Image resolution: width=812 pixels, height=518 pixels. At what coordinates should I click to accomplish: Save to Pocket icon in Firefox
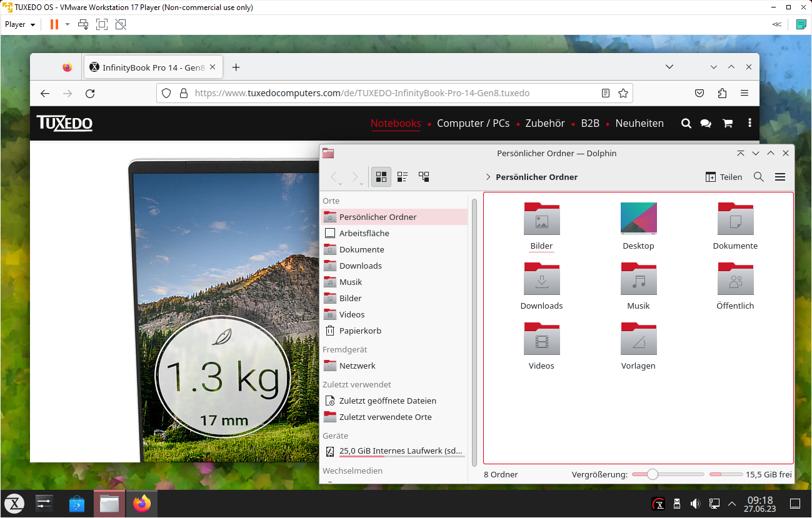click(x=700, y=93)
